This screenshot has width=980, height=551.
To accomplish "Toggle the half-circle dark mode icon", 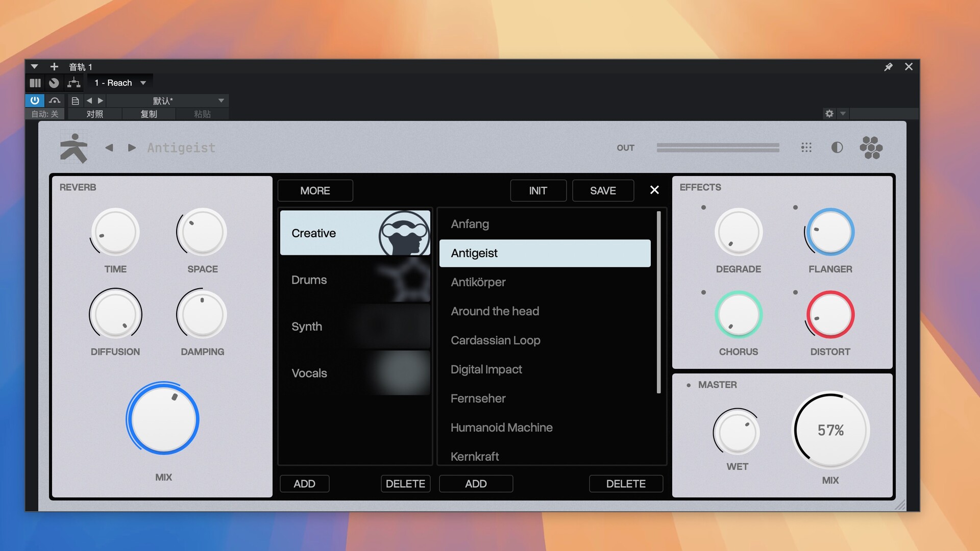I will tap(837, 147).
